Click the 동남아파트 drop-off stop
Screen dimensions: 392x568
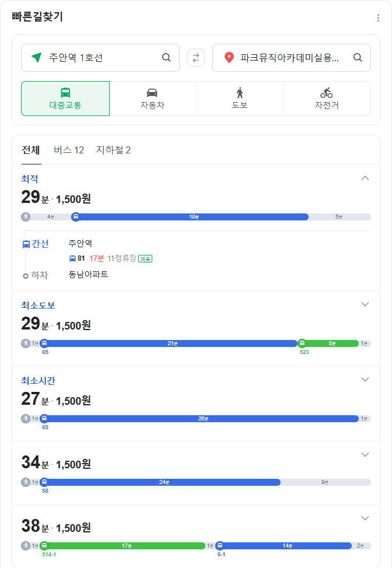click(88, 274)
